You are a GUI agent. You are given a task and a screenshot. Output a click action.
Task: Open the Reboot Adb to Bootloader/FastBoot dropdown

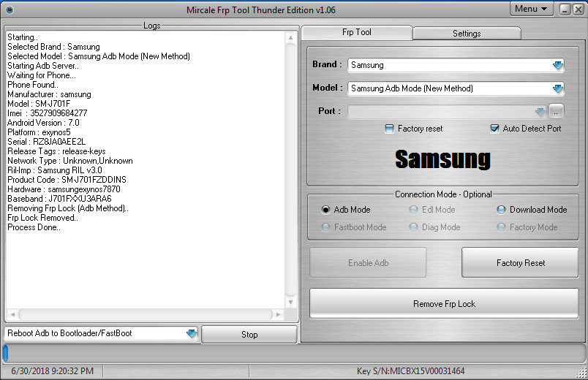101,333
